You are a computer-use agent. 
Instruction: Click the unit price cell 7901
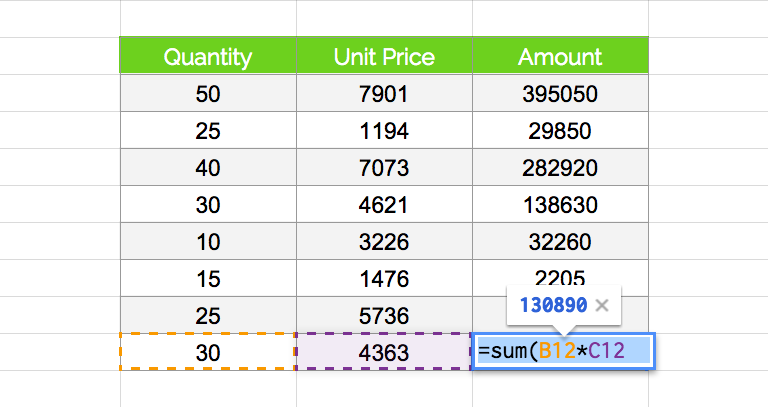pos(384,94)
